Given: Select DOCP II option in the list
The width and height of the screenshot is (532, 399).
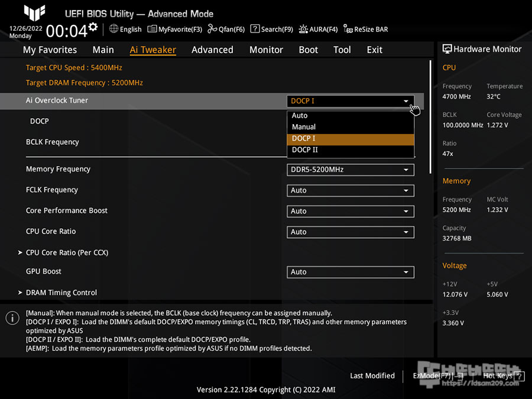Looking at the screenshot, I should pyautogui.click(x=351, y=150).
